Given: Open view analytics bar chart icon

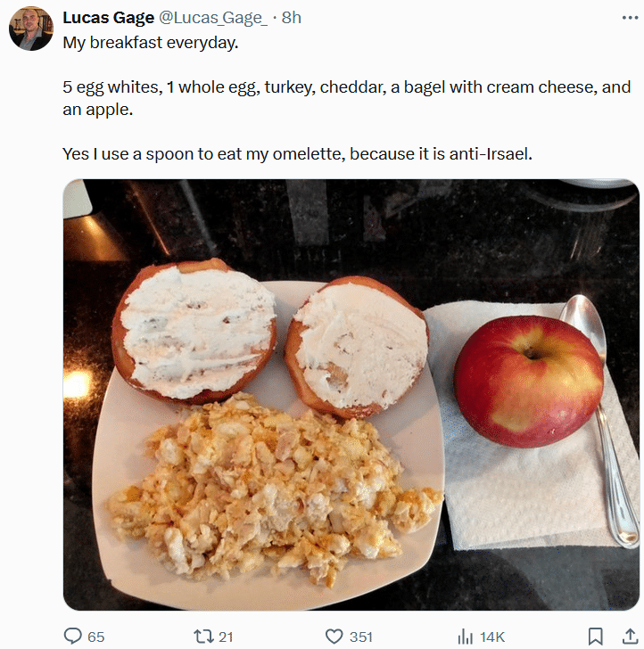Looking at the screenshot, I should [x=465, y=636].
